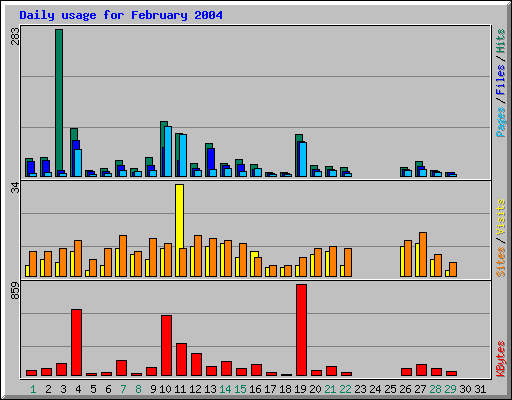Select the orange sites bar for day 27
Screen dimensions: 512x400
(x=423, y=254)
